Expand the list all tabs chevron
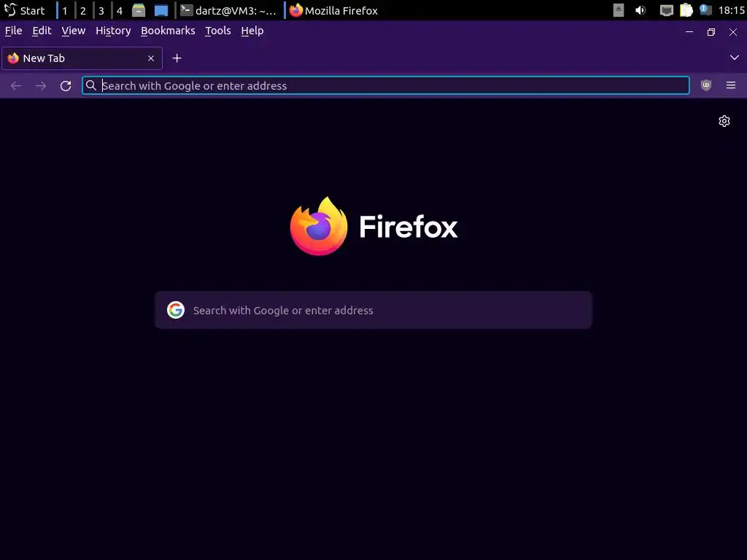 tap(734, 58)
